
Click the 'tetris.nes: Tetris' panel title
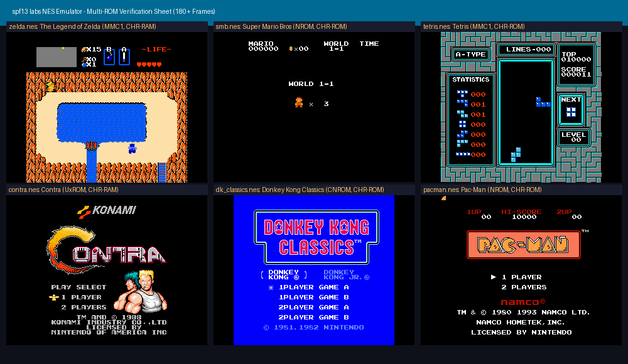coord(474,27)
